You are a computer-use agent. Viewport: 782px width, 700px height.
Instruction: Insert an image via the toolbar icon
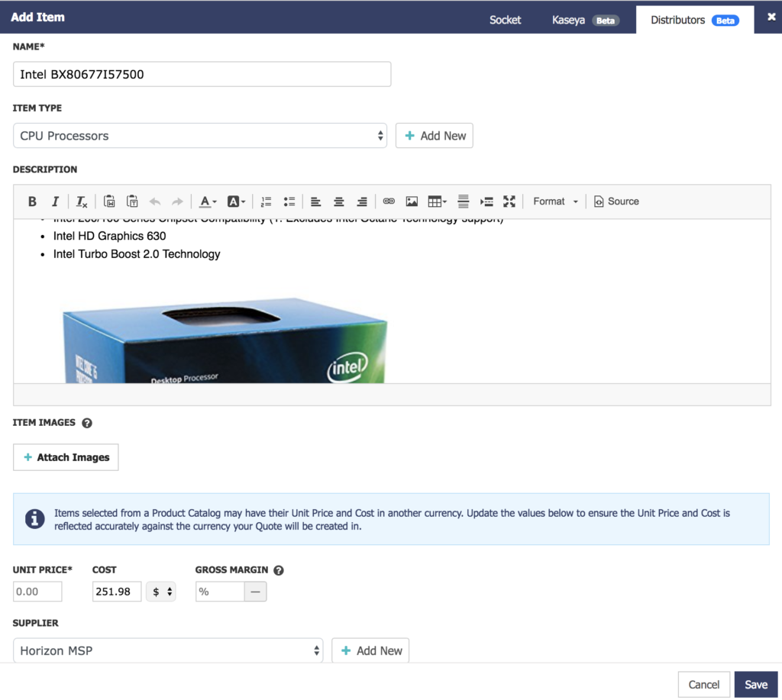tap(412, 202)
